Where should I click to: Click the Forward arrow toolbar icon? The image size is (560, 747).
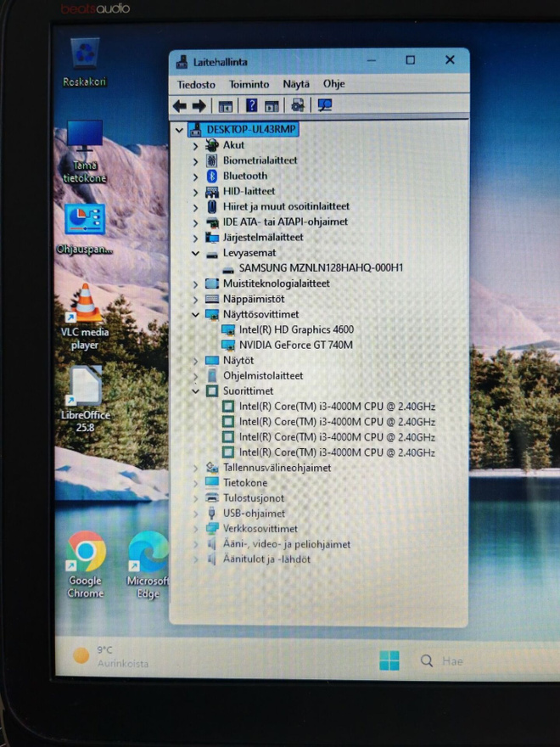point(199,106)
